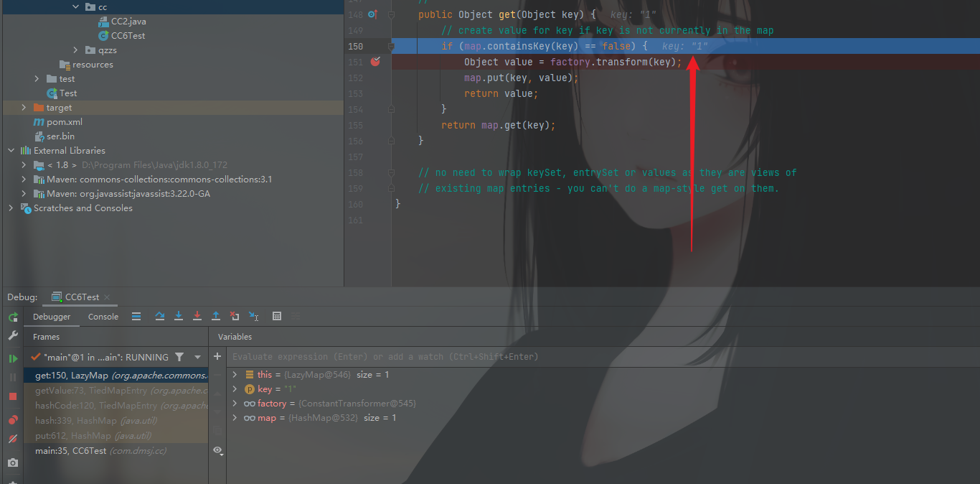
Task: Click the factory.transform(key) call
Action: (613, 62)
